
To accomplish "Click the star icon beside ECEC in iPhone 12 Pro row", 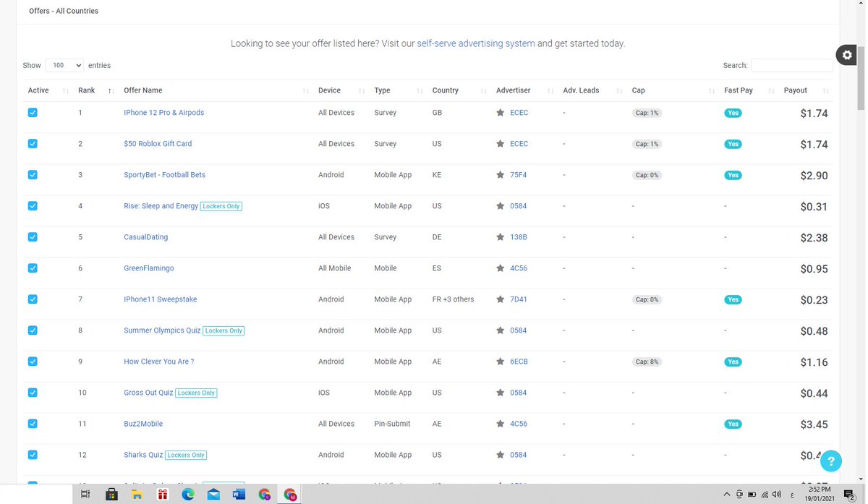I will tap(501, 113).
